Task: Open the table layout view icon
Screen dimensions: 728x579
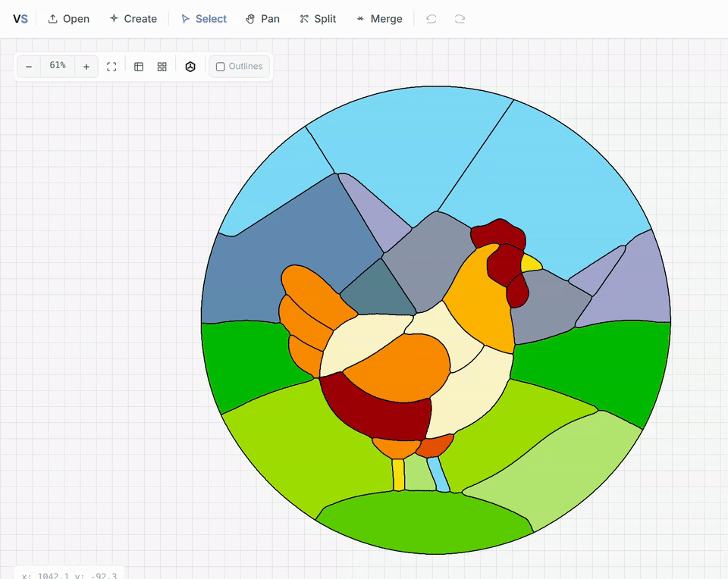Action: pyautogui.click(x=139, y=67)
